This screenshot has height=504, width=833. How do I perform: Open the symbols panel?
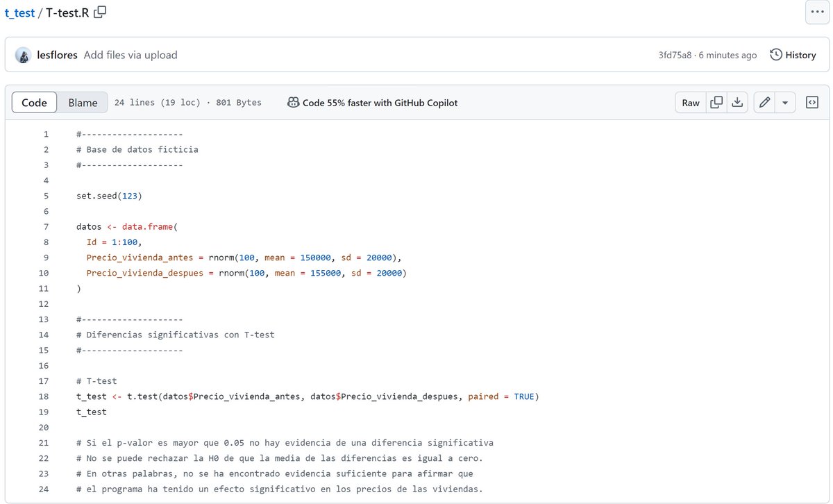[x=811, y=102]
